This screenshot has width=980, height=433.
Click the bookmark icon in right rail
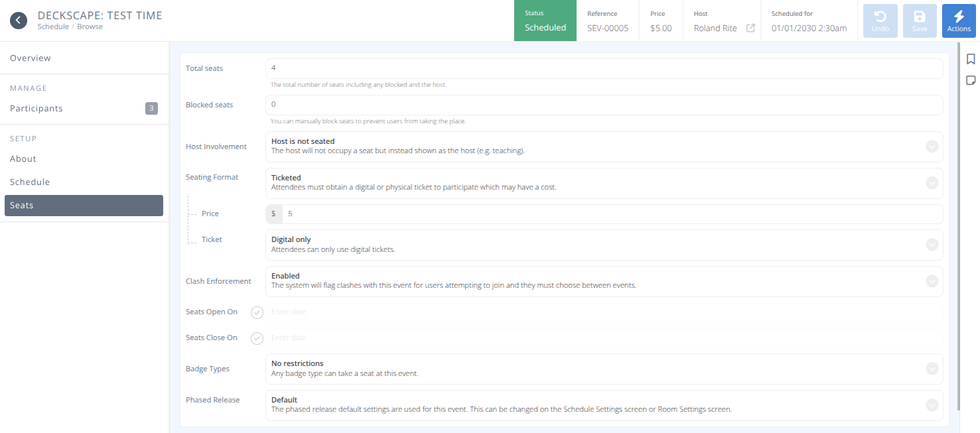(x=971, y=59)
